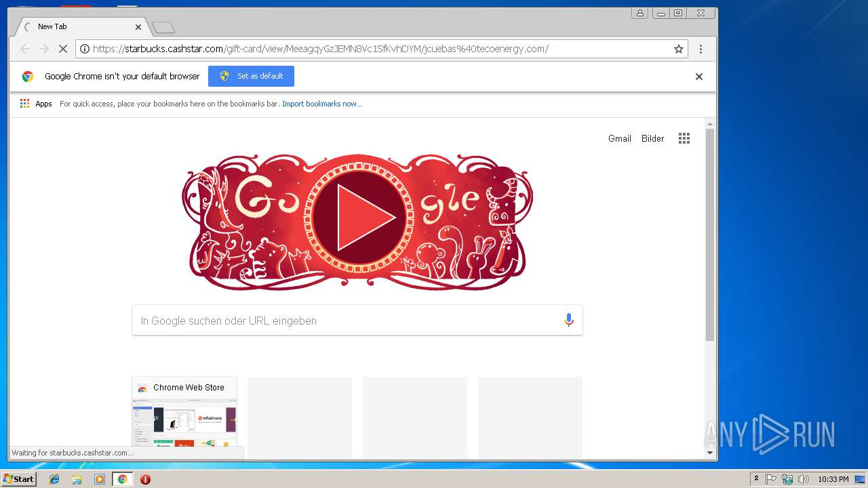Open a new tab
Image resolution: width=868 pixels, height=488 pixels.
point(163,27)
